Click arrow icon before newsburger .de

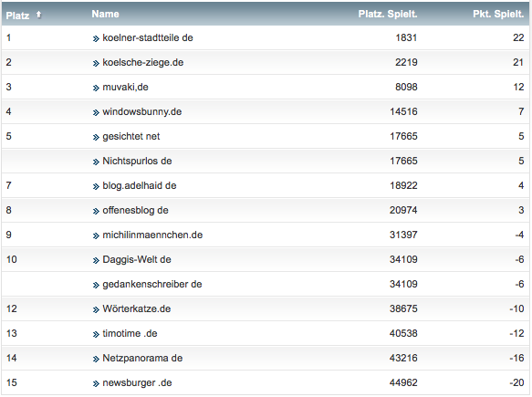click(96, 383)
